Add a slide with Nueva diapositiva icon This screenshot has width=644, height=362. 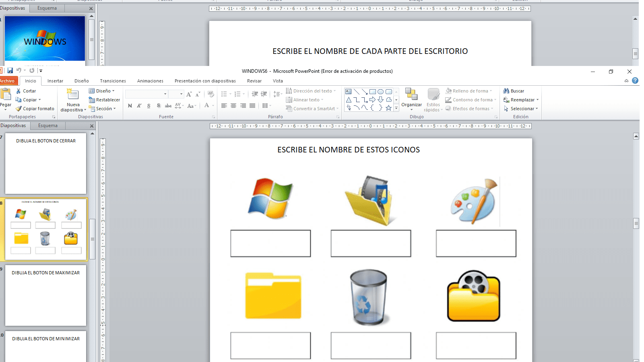click(x=73, y=95)
